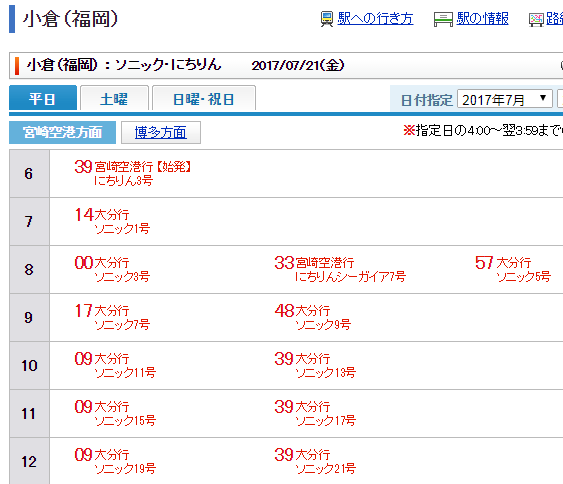Viewport: 563px width, 484px height.
Task: Click the 小倉(福岡) station heading
Action: 70,19
